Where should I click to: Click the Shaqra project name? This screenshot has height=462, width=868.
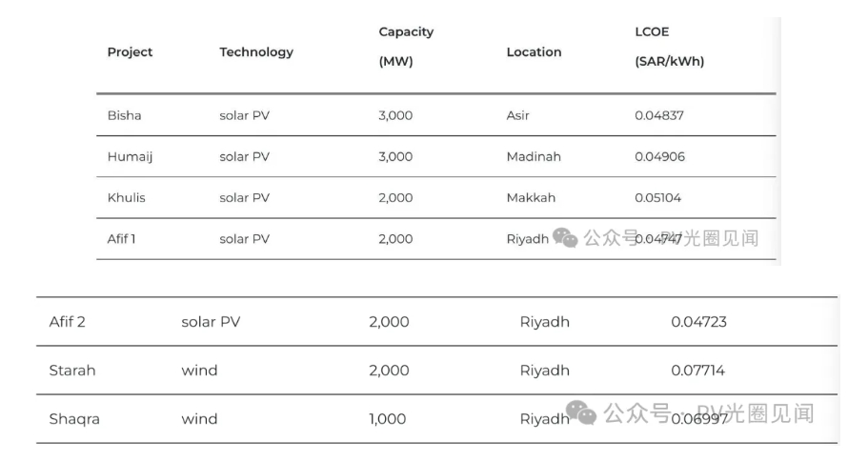74,419
